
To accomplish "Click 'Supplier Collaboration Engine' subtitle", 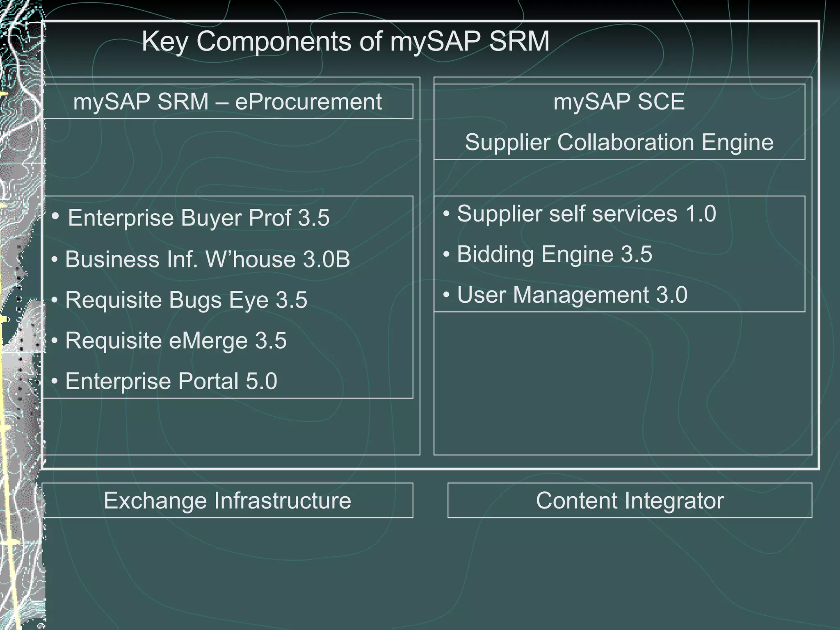I will [619, 142].
